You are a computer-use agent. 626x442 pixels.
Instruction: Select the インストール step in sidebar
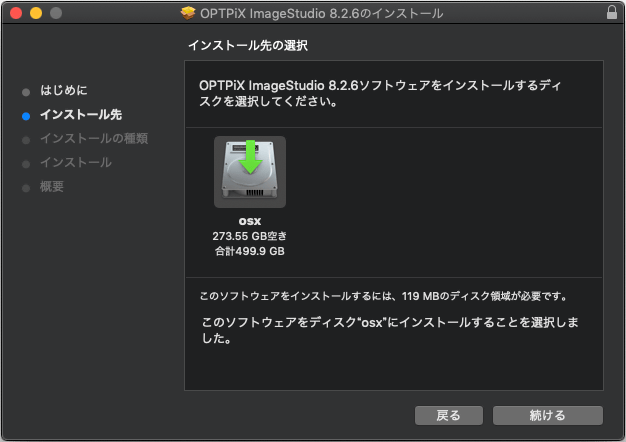pos(76,163)
